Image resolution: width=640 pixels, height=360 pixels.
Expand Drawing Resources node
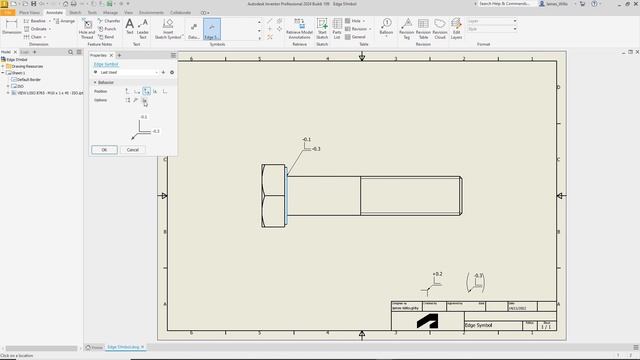(3, 66)
